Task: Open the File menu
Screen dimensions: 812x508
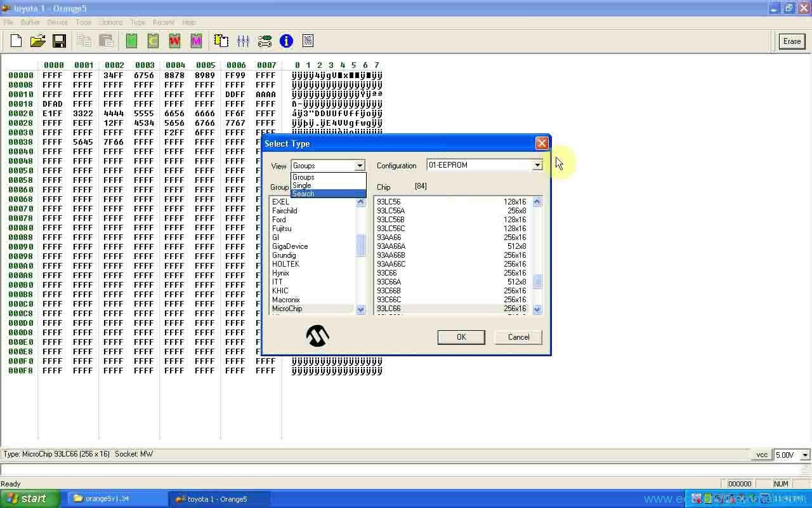Action: pyautogui.click(x=8, y=22)
